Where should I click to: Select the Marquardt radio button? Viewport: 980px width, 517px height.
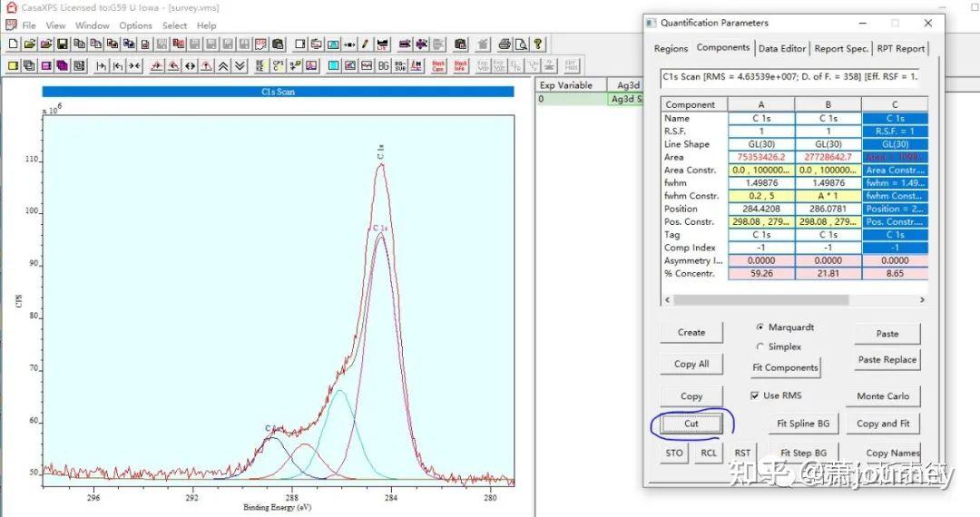(x=759, y=327)
